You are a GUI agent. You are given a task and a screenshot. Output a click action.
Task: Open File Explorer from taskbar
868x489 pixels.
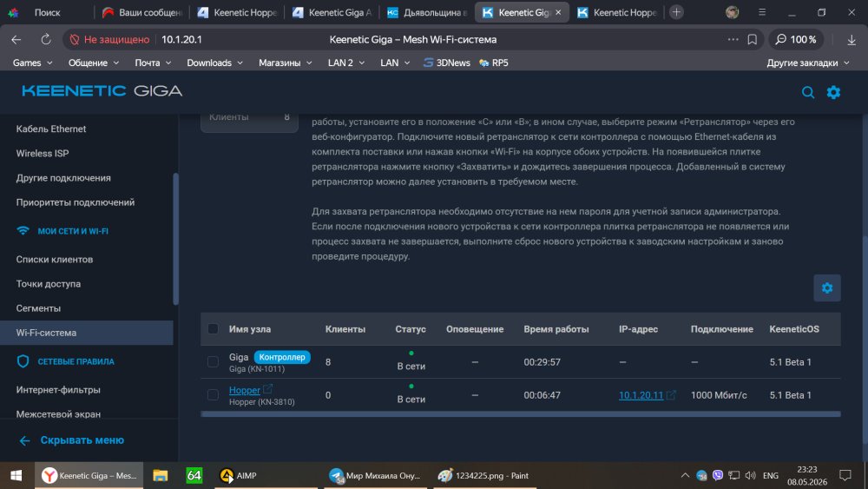coord(161,475)
